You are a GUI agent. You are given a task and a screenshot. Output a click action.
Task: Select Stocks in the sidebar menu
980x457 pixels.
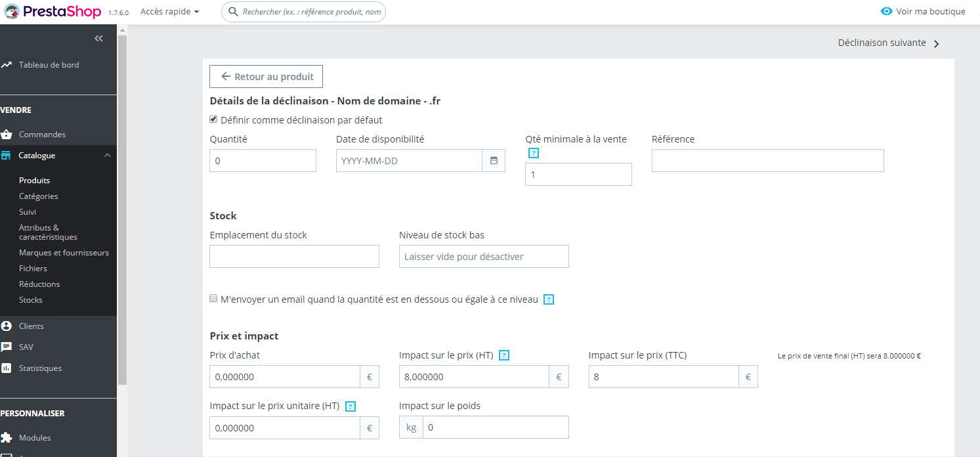click(30, 300)
